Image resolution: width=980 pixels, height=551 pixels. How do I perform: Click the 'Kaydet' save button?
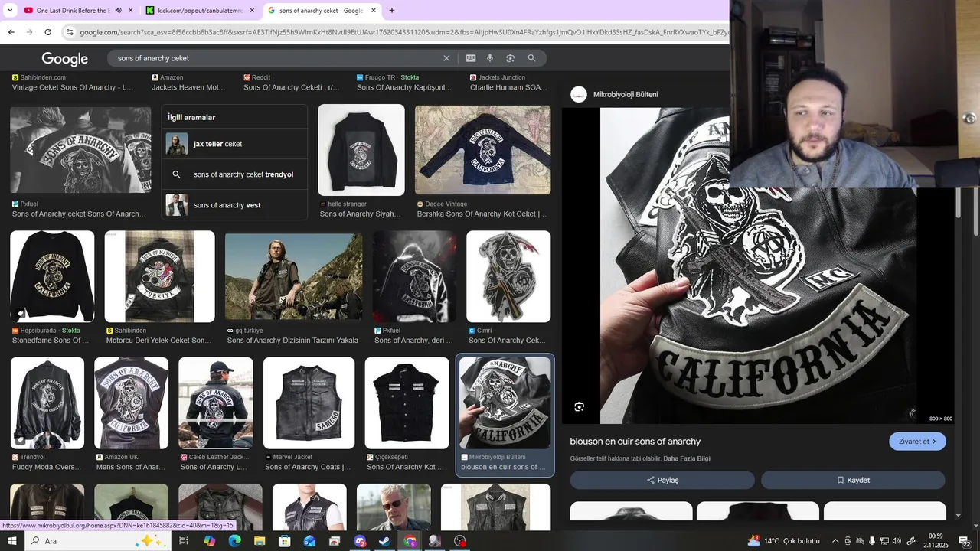pyautogui.click(x=853, y=480)
